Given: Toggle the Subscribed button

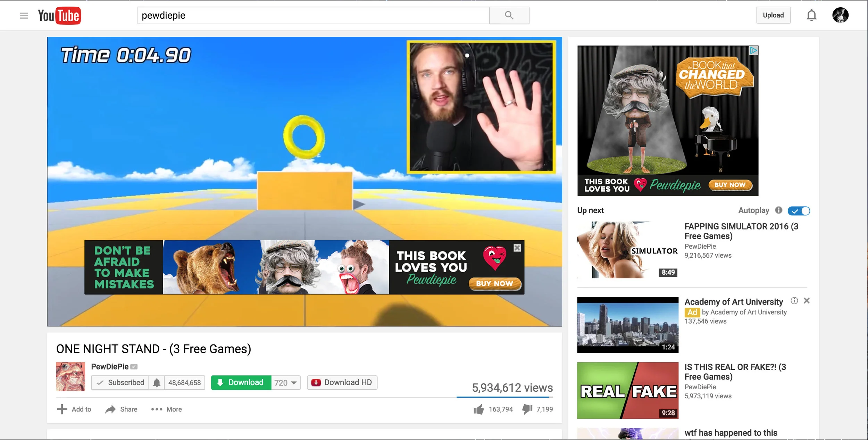Looking at the screenshot, I should (x=120, y=383).
